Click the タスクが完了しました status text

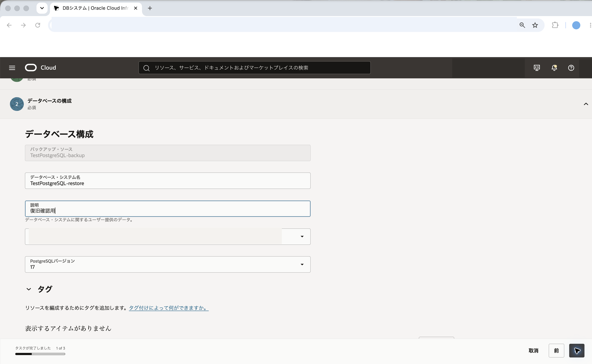coord(33,348)
